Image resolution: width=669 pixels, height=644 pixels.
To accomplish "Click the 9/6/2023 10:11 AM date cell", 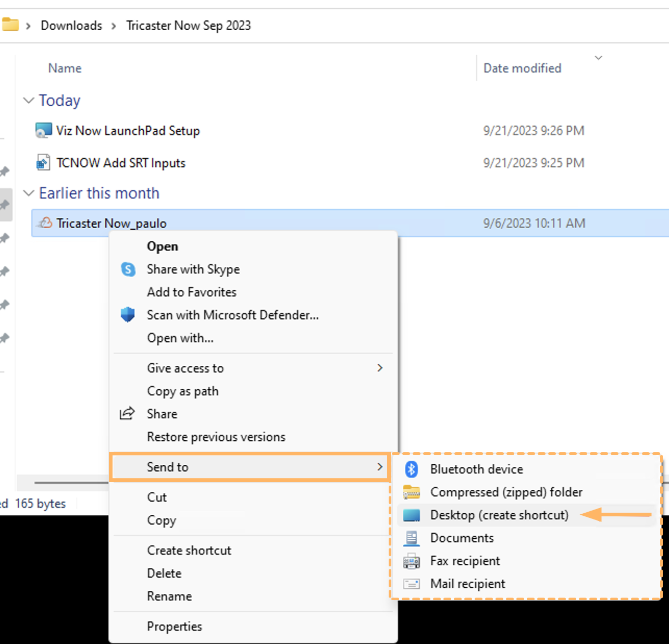I will [x=534, y=224].
